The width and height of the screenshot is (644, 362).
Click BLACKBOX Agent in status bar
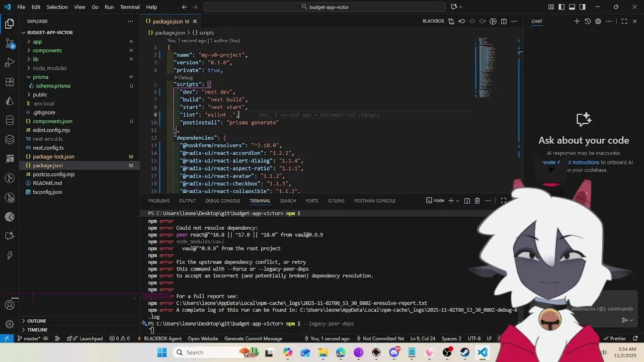click(158, 338)
